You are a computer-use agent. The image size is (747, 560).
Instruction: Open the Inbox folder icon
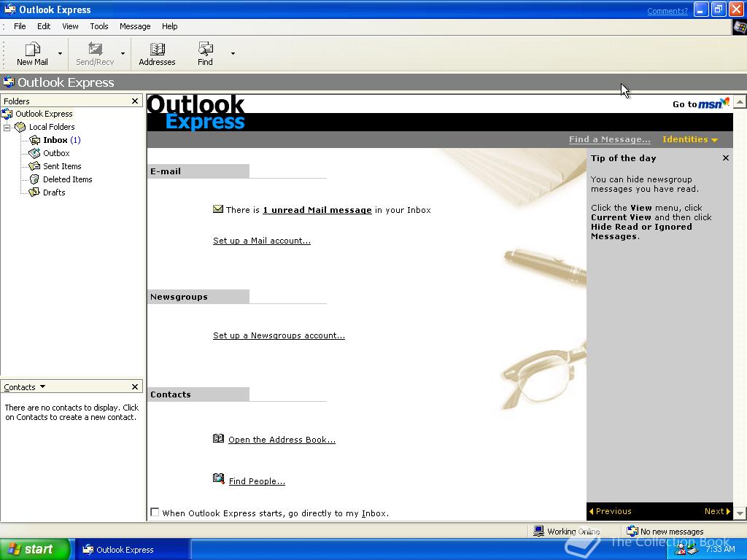click(x=35, y=140)
